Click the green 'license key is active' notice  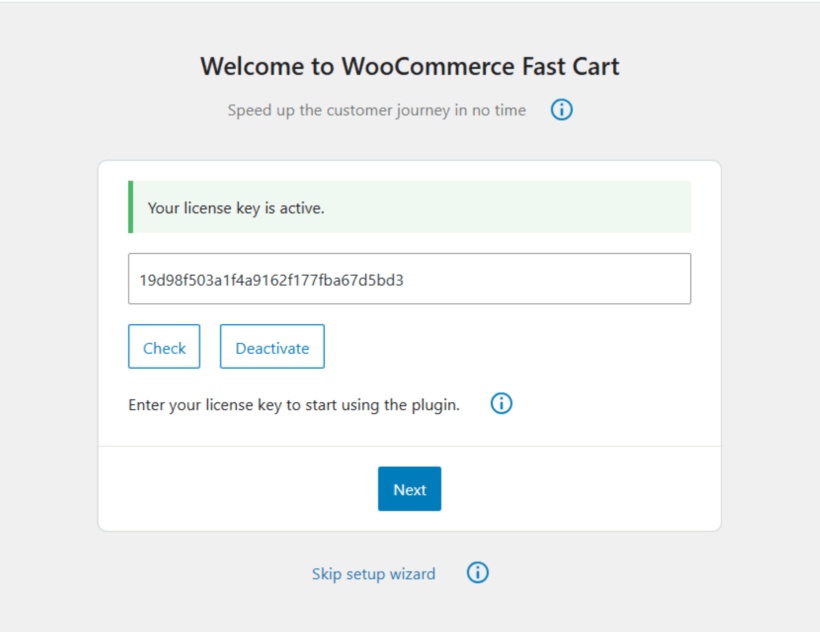point(409,206)
